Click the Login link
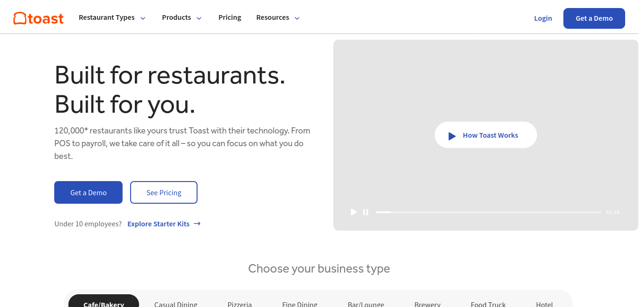 tap(543, 18)
